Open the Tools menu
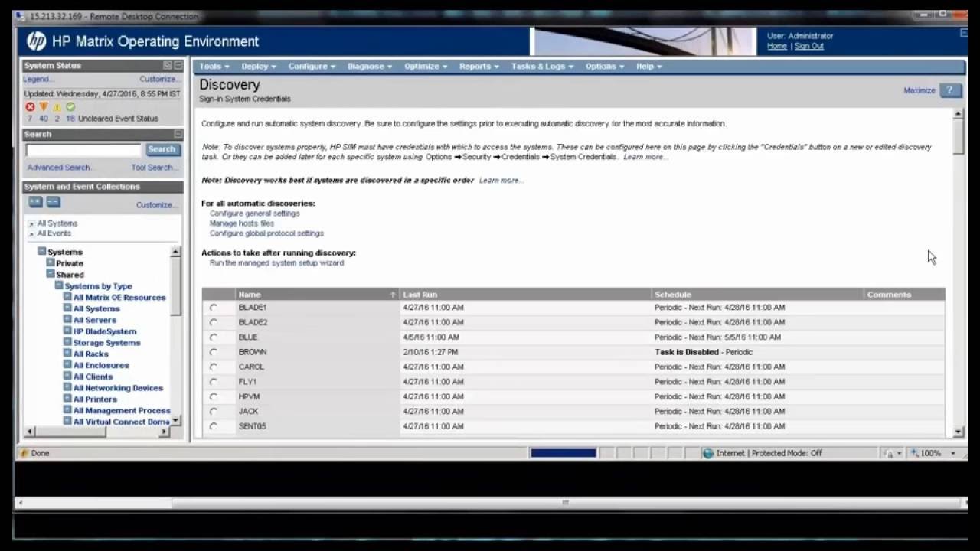Viewport: 980px width, 551px height. tap(214, 67)
